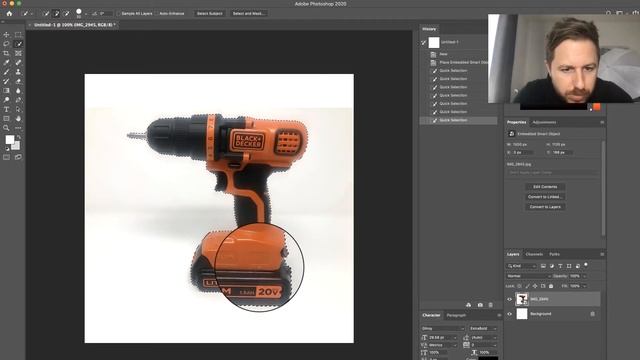Open the blend mode Normal dropdown
The height and width of the screenshot is (360, 640).
[x=529, y=276]
